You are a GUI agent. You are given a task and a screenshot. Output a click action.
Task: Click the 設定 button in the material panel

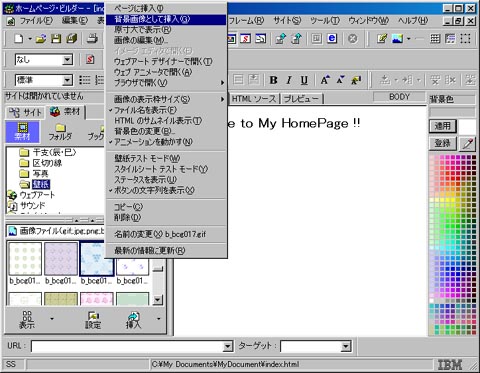(93, 320)
